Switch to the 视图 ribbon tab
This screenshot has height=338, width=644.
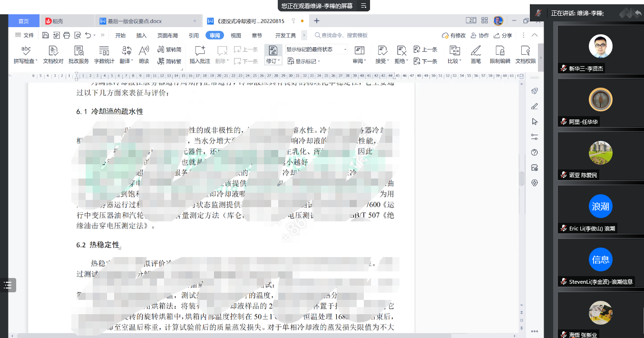coord(236,35)
